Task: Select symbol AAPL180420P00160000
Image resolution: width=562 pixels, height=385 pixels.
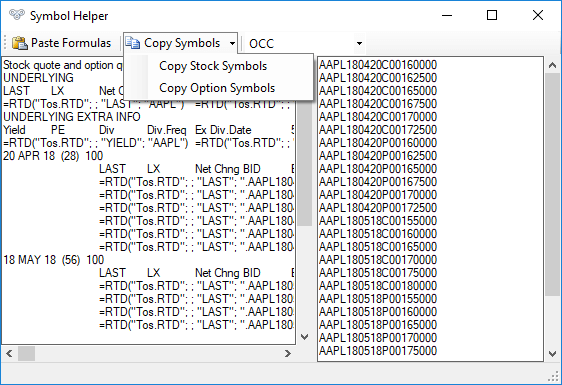Action: pos(378,143)
